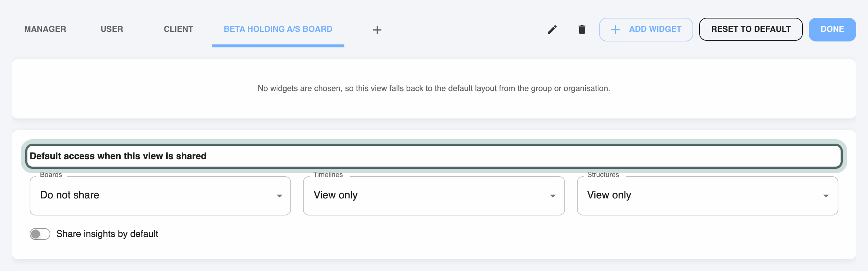Image resolution: width=868 pixels, height=271 pixels.
Task: Open the Boards access dropdown
Action: click(160, 195)
